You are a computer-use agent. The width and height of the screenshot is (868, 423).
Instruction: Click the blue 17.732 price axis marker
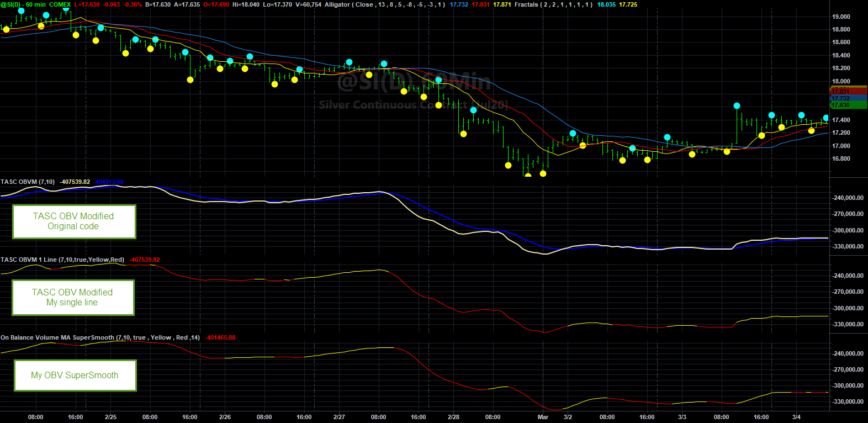[x=849, y=98]
